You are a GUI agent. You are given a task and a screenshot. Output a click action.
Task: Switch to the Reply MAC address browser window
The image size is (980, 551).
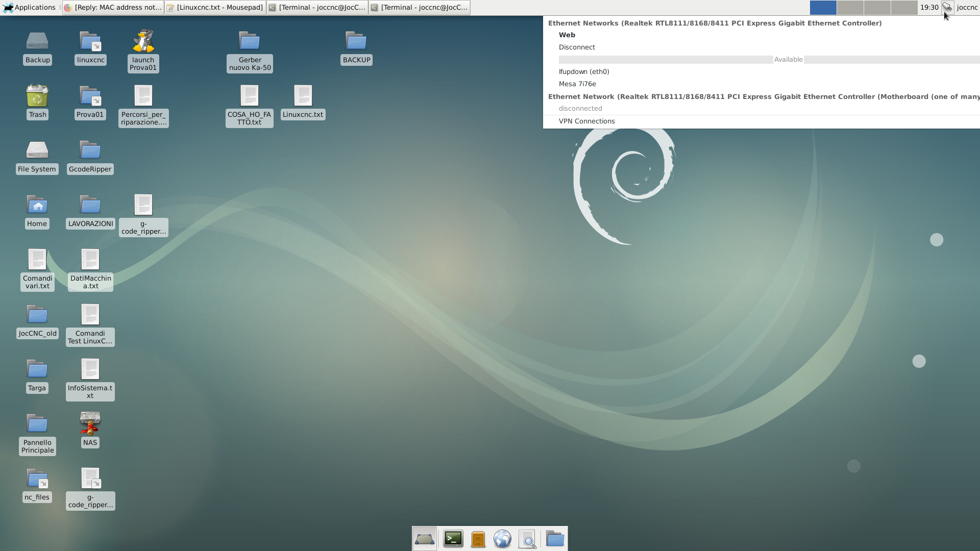[113, 7]
